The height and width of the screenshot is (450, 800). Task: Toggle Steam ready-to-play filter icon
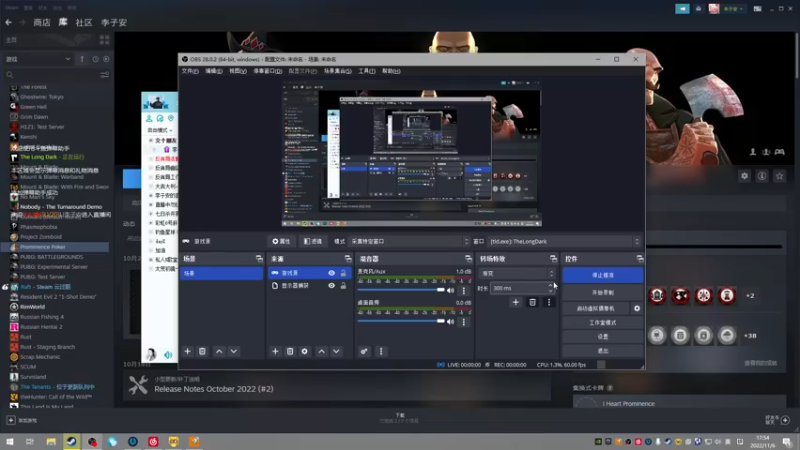tap(106, 59)
